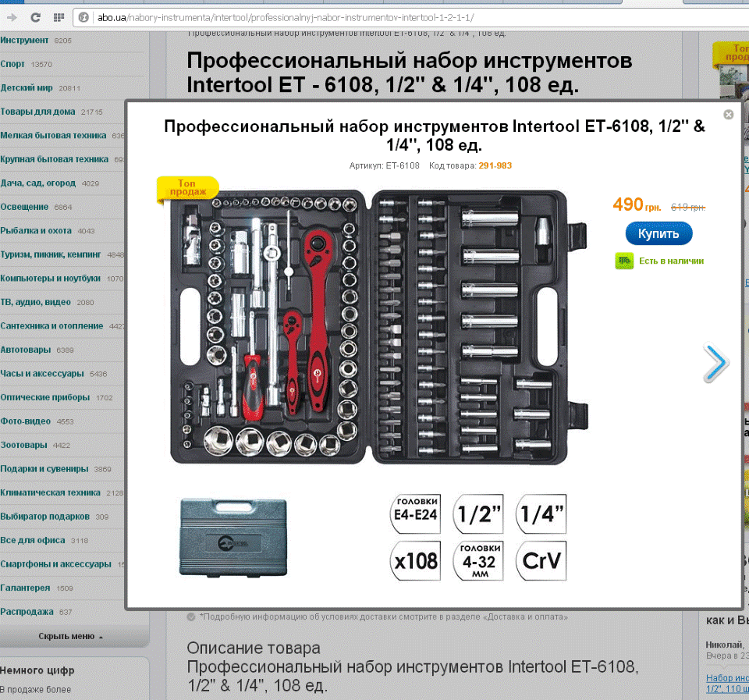Screen dimensions: 749x700
Task: Open the Товары для дома category
Action: click(37, 112)
